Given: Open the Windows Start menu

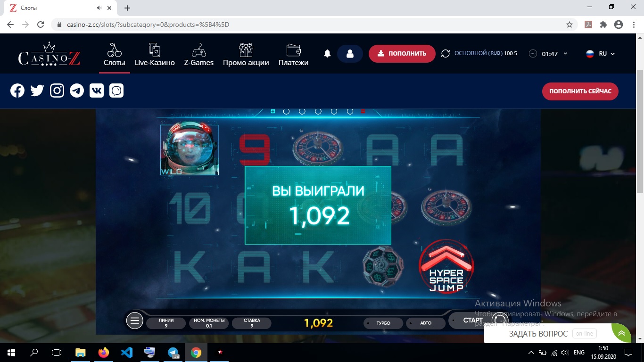Looking at the screenshot, I should [11, 352].
